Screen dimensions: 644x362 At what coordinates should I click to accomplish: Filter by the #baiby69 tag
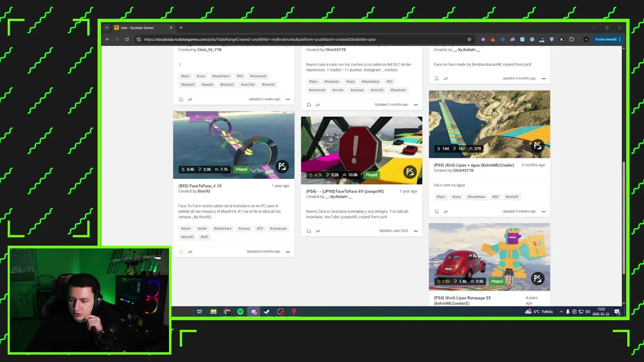[x=188, y=84]
